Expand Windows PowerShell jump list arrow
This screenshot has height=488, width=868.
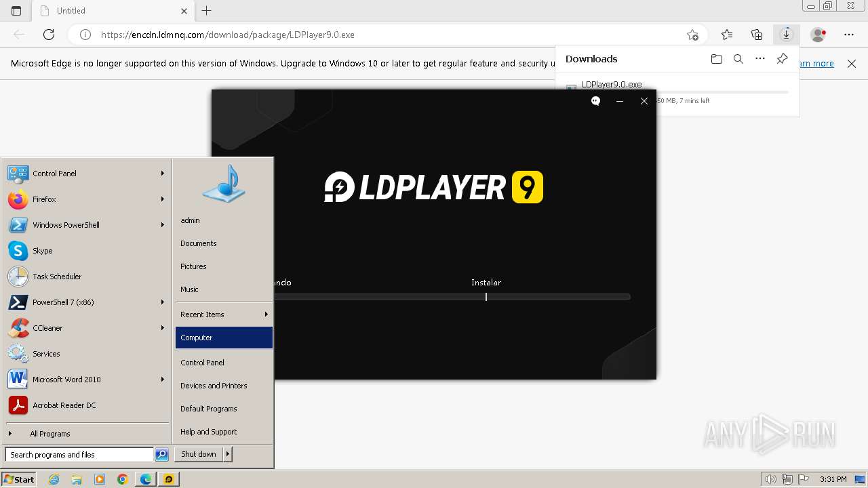coord(163,225)
